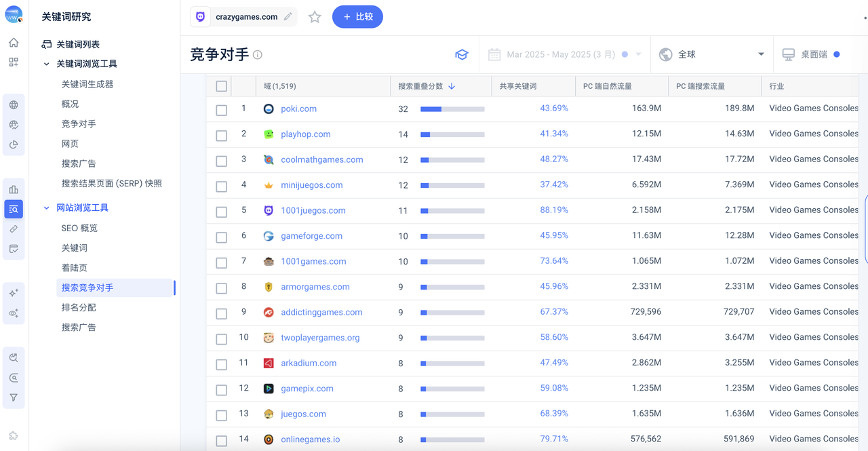The image size is (868, 451).
Task: Check the select-all checkbox in table header
Action: point(221,86)
